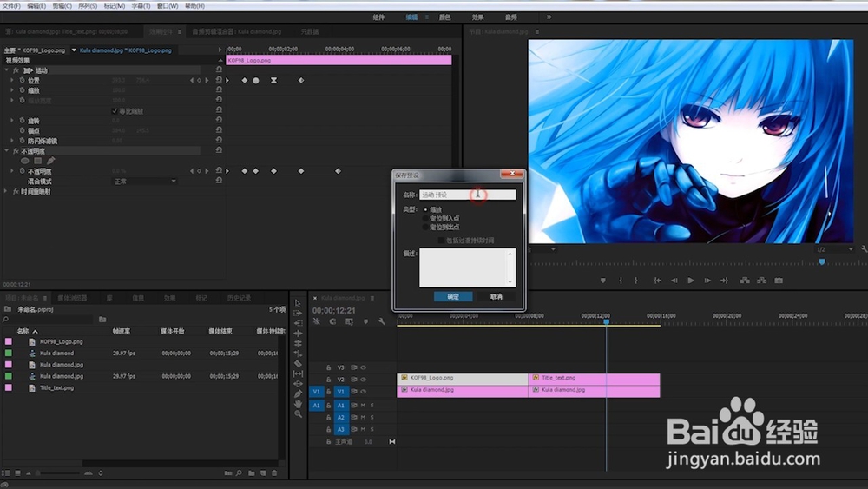Viewport: 868px width, 489px height.
Task: Expand the 旋转 property triangle
Action: [12, 120]
